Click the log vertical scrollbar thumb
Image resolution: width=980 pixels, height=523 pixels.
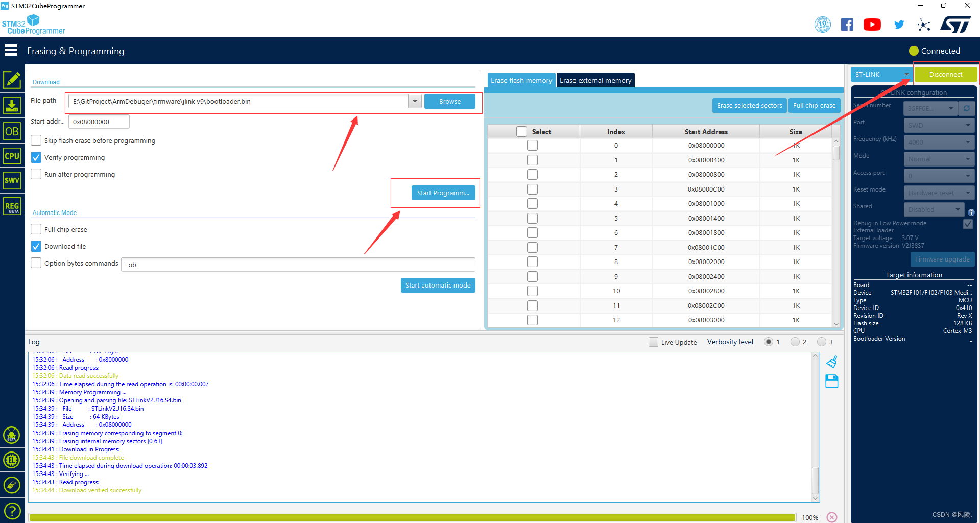tap(815, 480)
